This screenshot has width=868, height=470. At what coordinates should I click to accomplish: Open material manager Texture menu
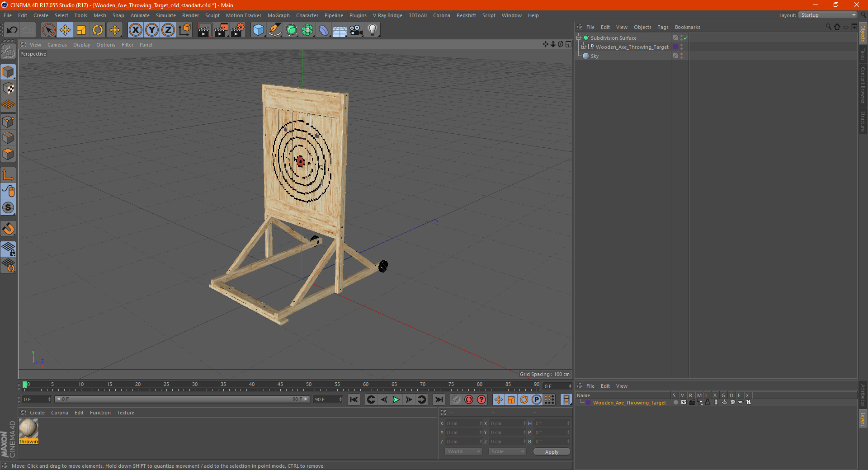tap(125, 413)
